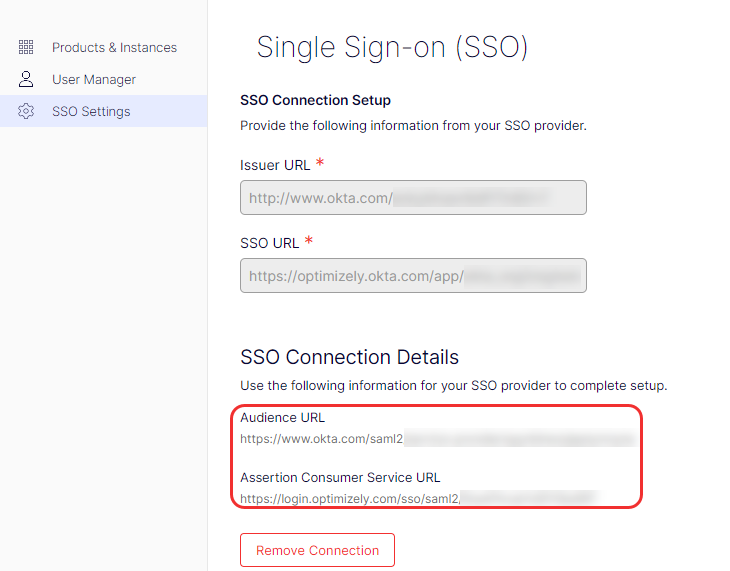Focus the Issuer URL input field
This screenshot has width=730, height=571.
[413, 198]
